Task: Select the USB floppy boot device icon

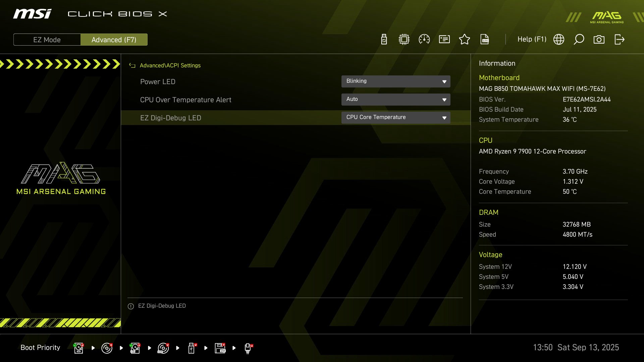Action: click(220, 348)
